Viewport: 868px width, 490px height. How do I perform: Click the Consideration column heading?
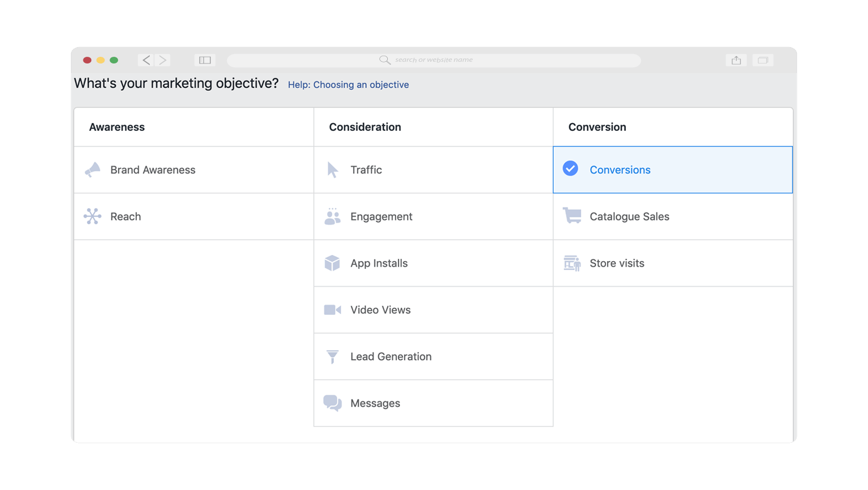click(365, 127)
